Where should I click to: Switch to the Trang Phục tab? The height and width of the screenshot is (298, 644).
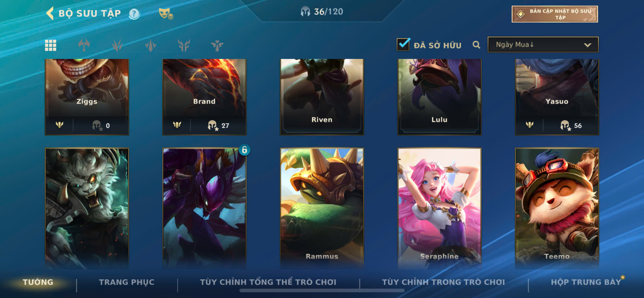127,282
